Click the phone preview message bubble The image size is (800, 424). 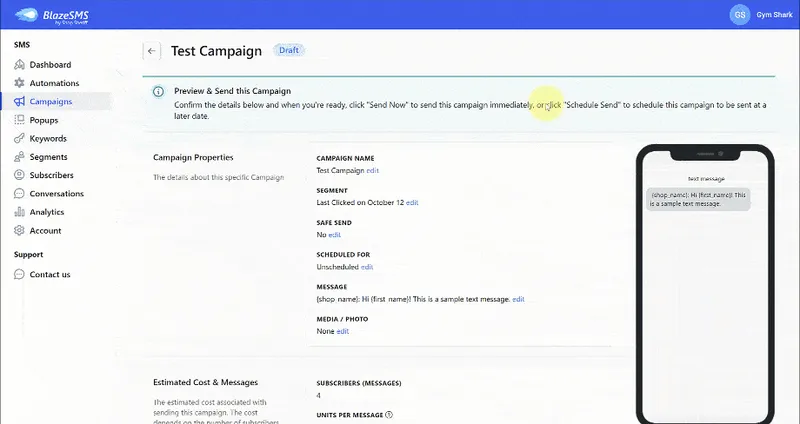coord(698,199)
